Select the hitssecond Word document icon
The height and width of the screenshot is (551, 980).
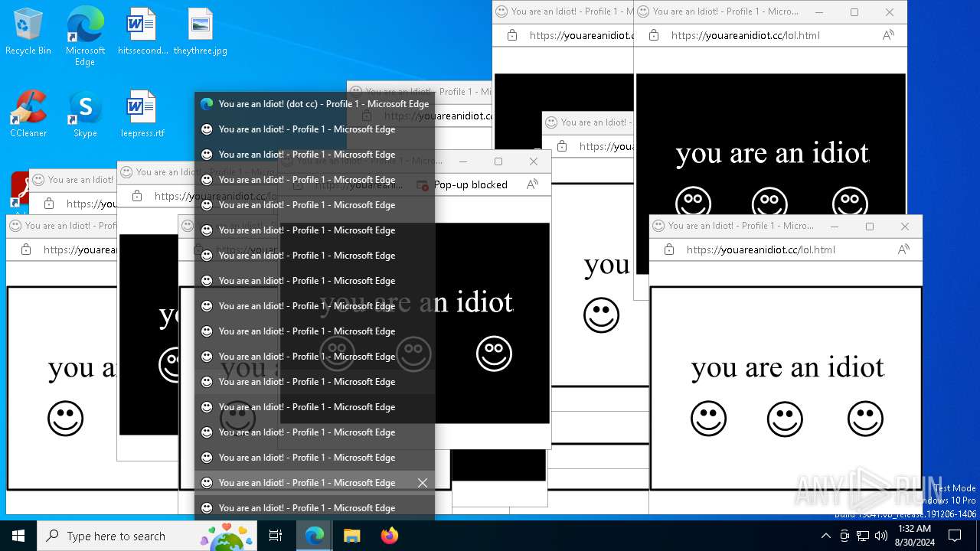(142, 31)
